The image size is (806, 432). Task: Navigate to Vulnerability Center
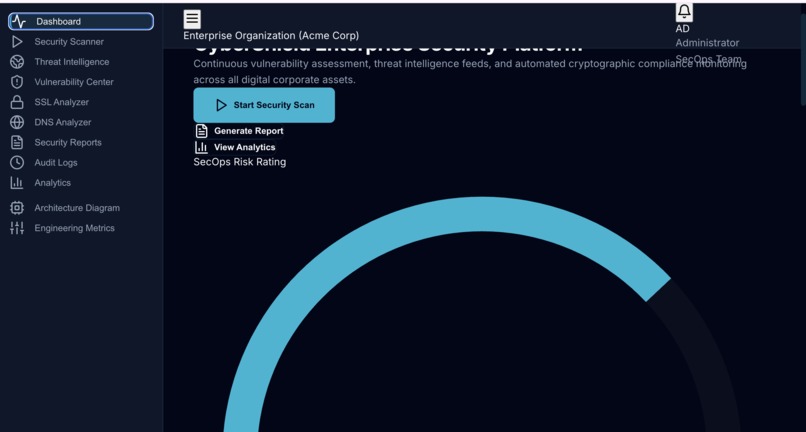pyautogui.click(x=81, y=82)
